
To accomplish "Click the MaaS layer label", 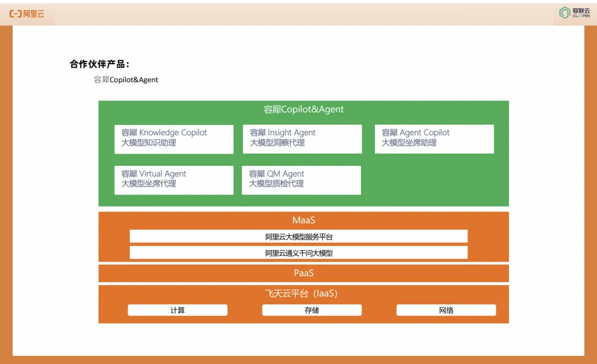I will click(x=303, y=220).
